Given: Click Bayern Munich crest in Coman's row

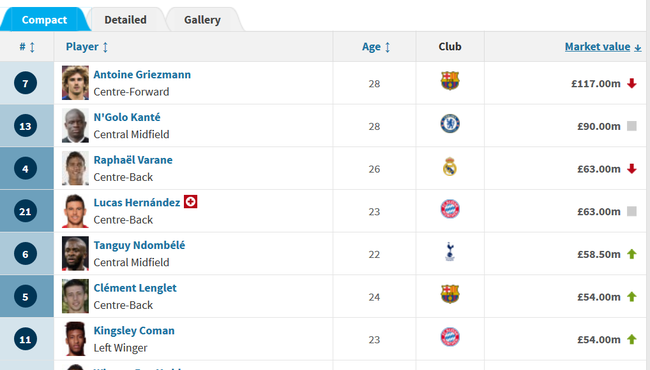Looking at the screenshot, I should coord(450,337).
